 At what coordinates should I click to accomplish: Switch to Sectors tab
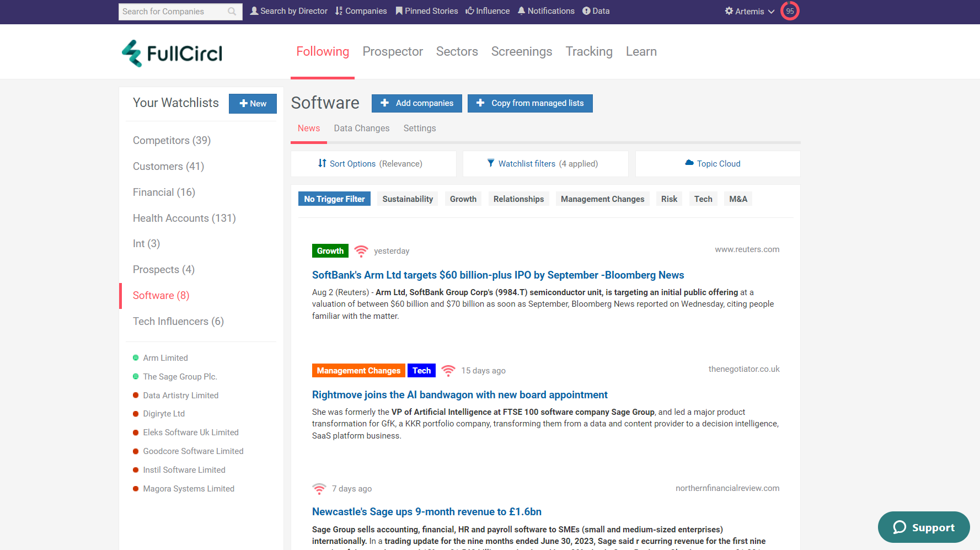pos(457,51)
